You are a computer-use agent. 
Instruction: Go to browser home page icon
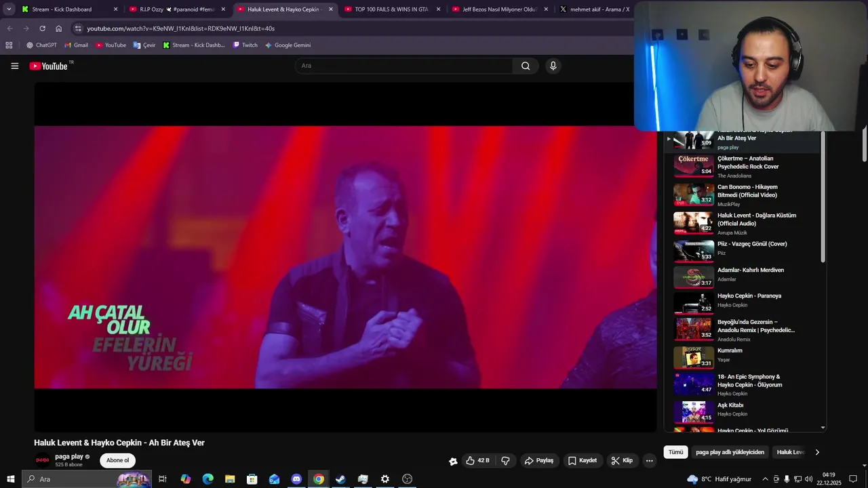pyautogui.click(x=58, y=28)
